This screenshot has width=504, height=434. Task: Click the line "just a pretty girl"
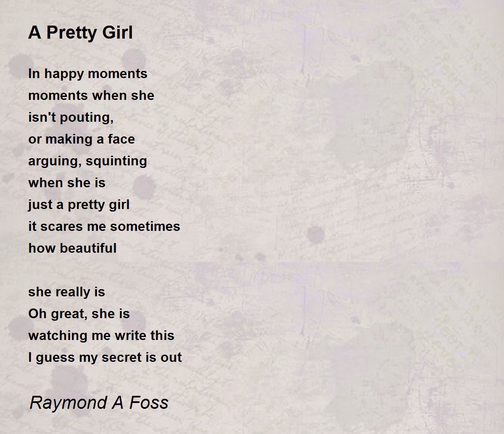(79, 204)
